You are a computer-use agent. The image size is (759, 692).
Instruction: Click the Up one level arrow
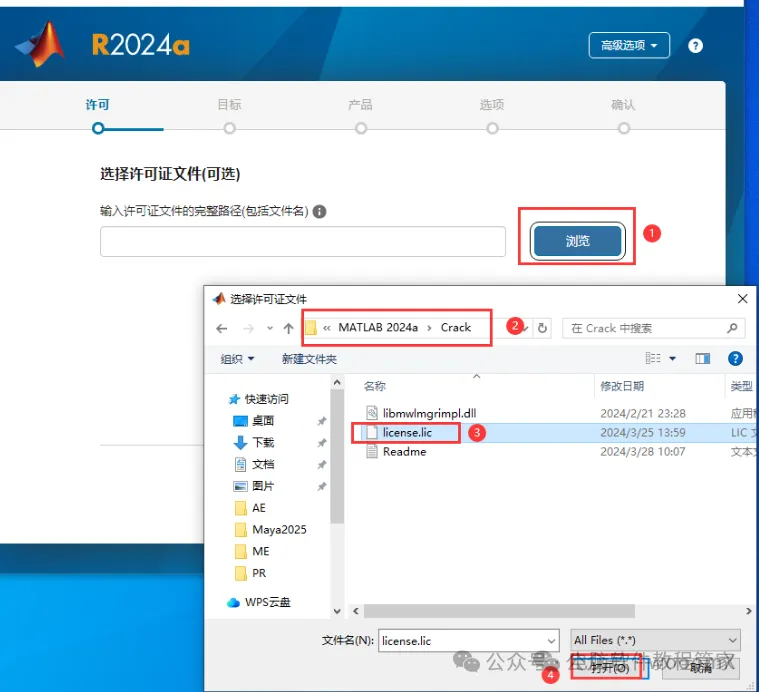288,329
